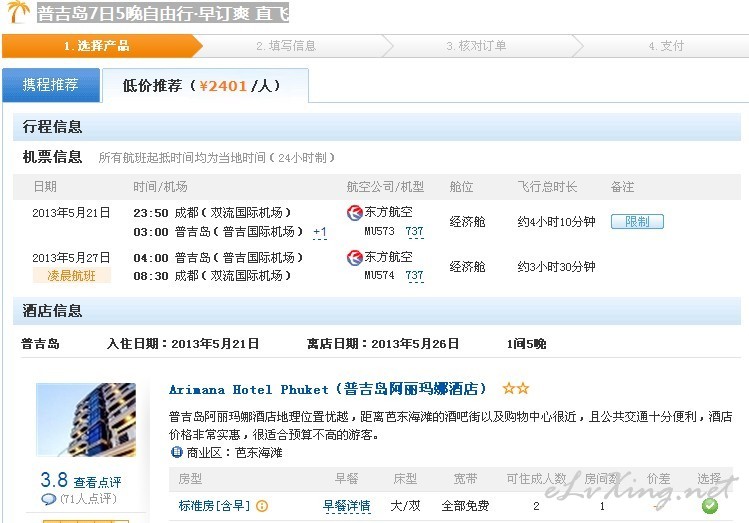Click the palm tree logo icon
The height and width of the screenshot is (523, 749).
click(x=18, y=11)
